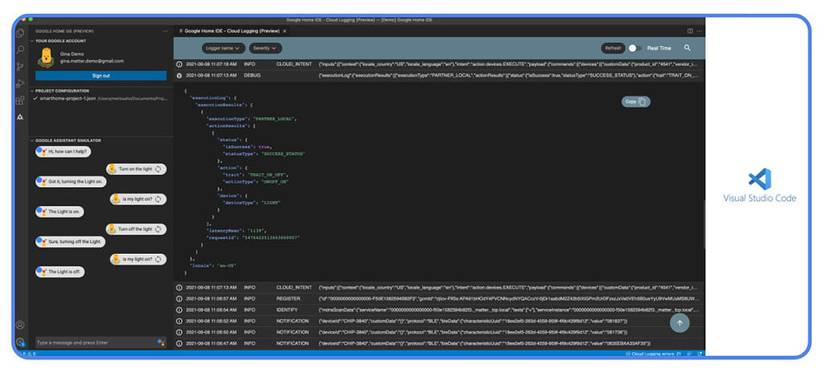Click the Sign out button
This screenshot has width=825, height=370.
click(101, 76)
